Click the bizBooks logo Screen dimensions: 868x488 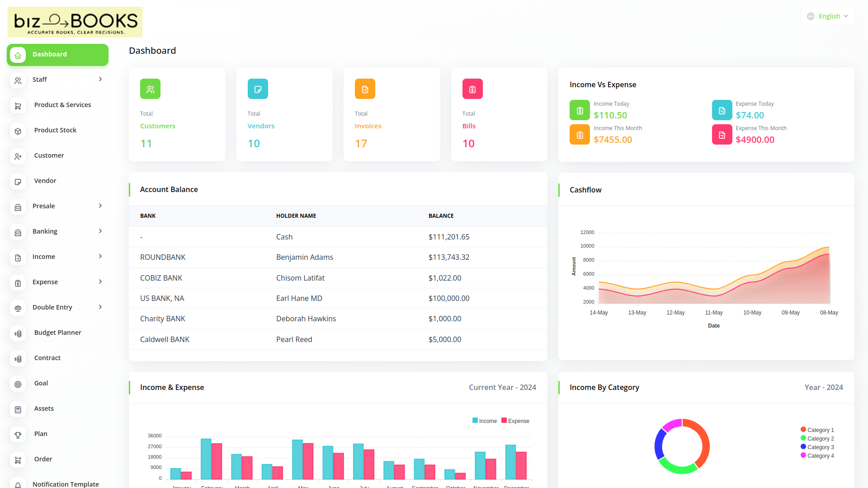[75, 22]
